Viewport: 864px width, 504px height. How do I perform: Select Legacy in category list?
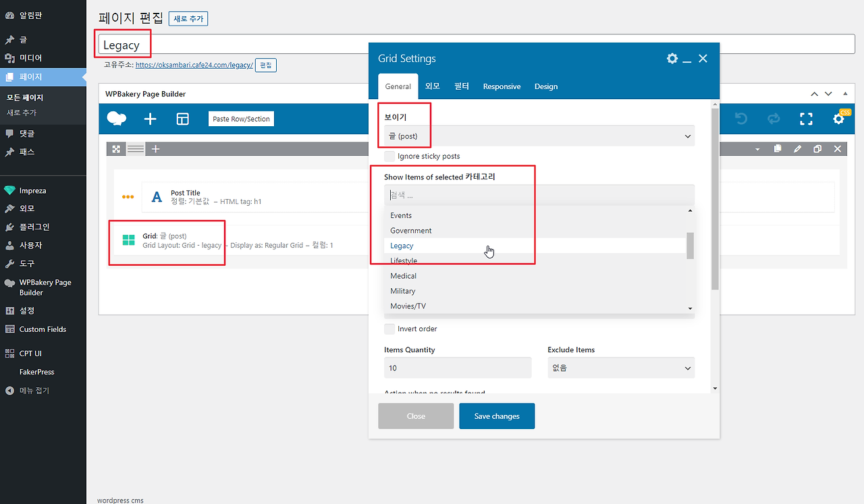[x=535, y=246]
